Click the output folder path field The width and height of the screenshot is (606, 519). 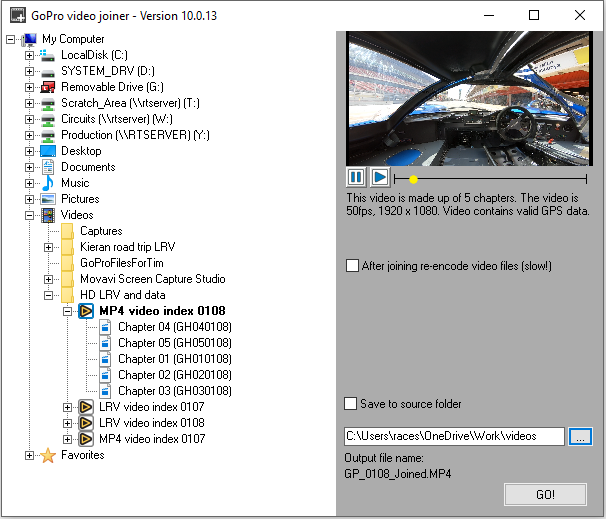[x=454, y=436]
